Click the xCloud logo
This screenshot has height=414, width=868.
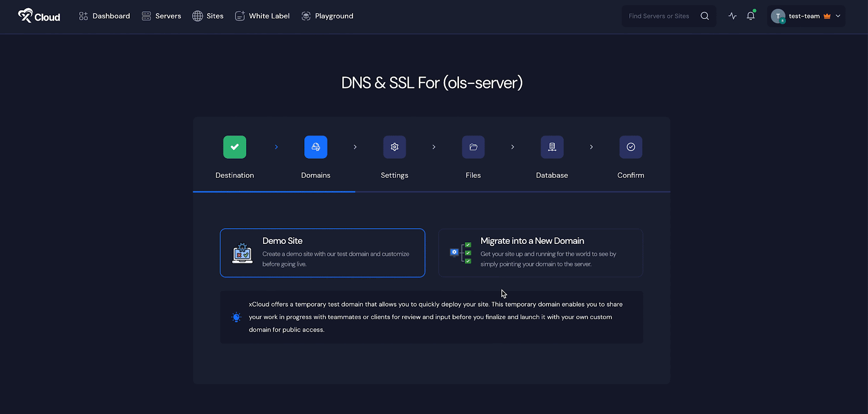pyautogui.click(x=39, y=16)
